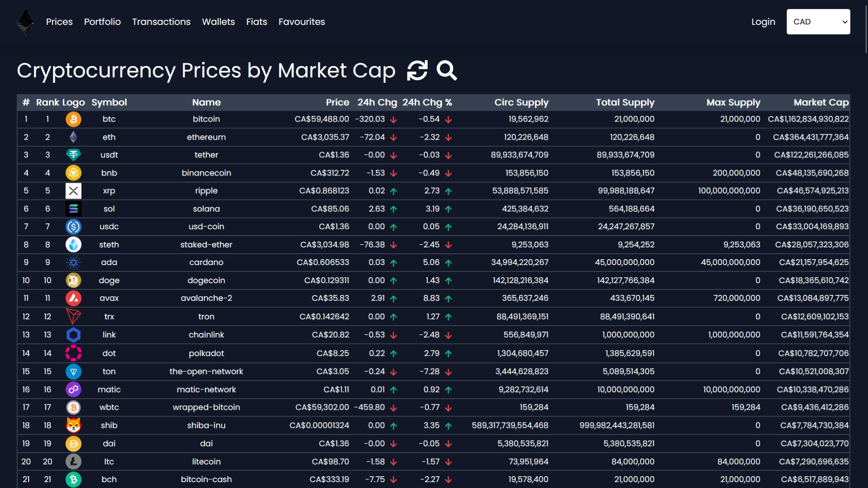Sort by Max Supply header
Screen dimensions: 868x488
[x=733, y=103]
